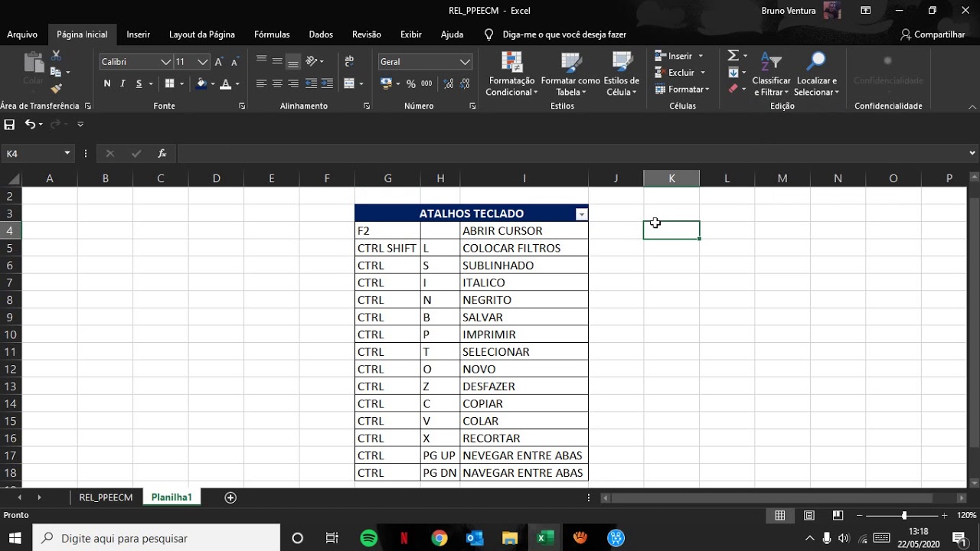Switch to Page Layout view icon
Screen dimensions: 980x551
809,516
